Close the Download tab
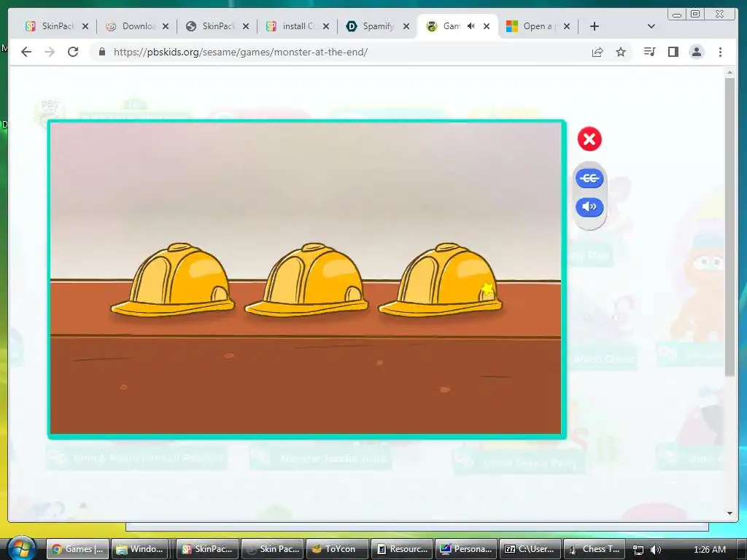Screen dimensions: 747x560 [x=166, y=26]
